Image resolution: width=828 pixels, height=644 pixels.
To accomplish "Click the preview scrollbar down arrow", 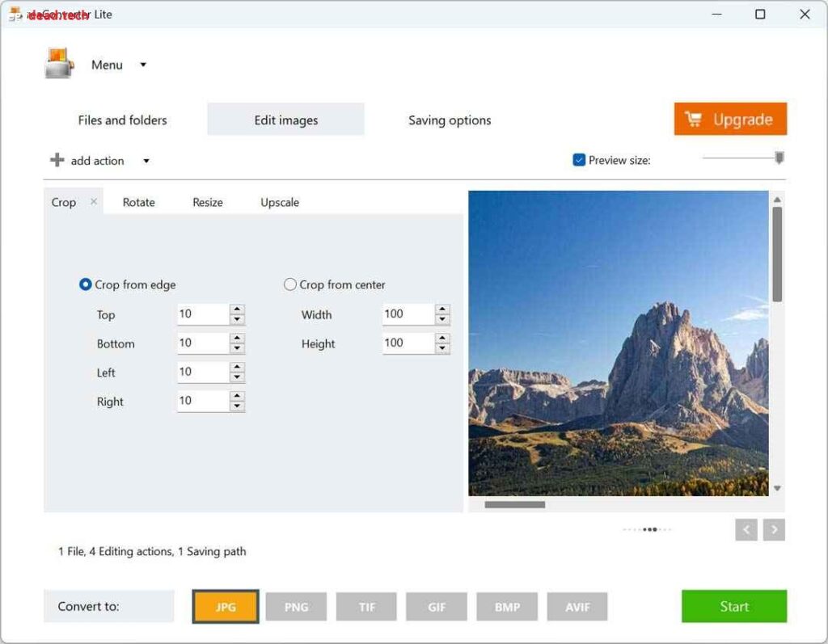I will coord(777,487).
